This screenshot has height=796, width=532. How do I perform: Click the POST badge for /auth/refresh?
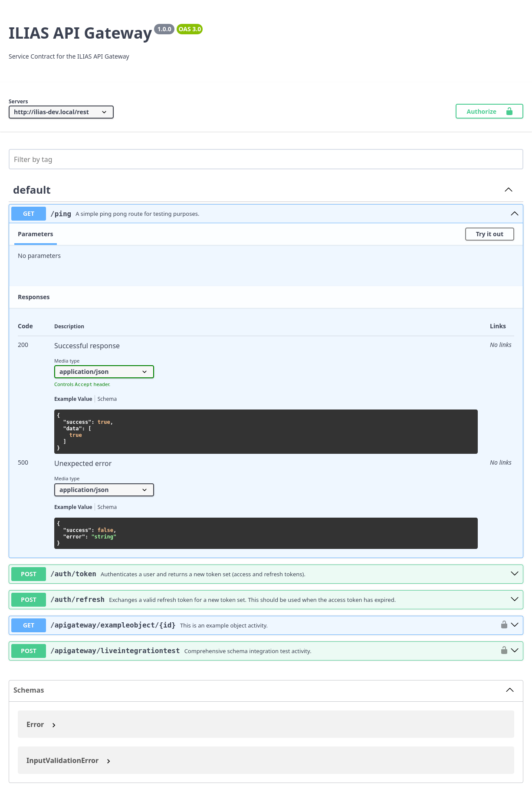[x=29, y=600]
